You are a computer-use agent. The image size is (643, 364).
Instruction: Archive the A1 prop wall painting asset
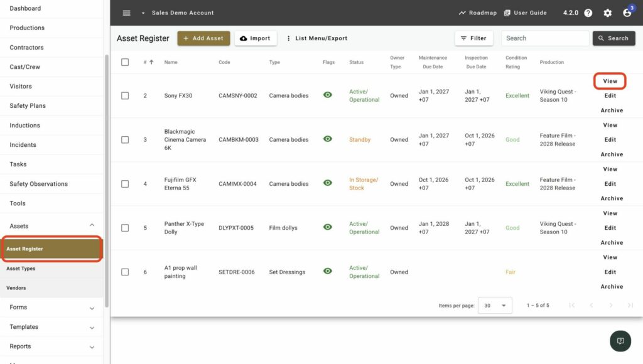pos(612,287)
